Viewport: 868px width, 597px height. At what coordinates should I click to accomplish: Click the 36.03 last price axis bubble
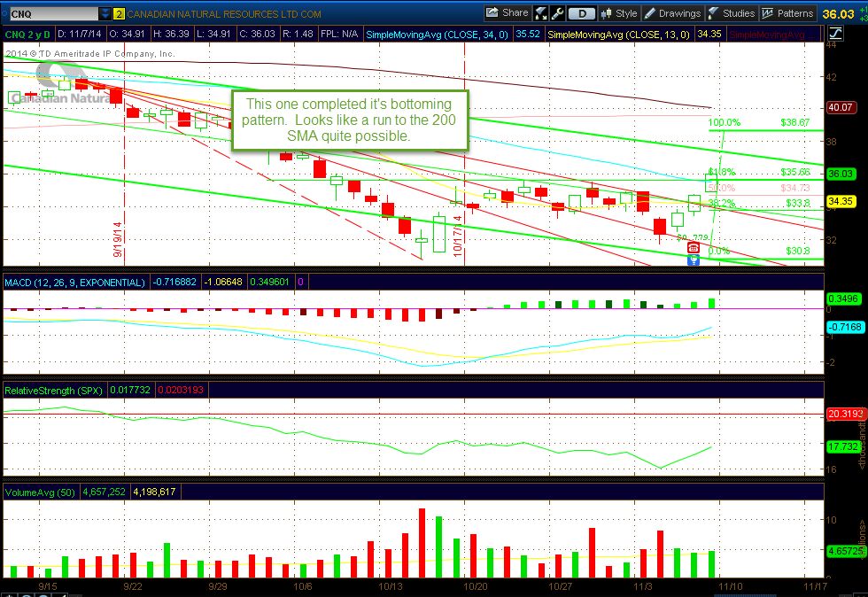[x=841, y=174]
